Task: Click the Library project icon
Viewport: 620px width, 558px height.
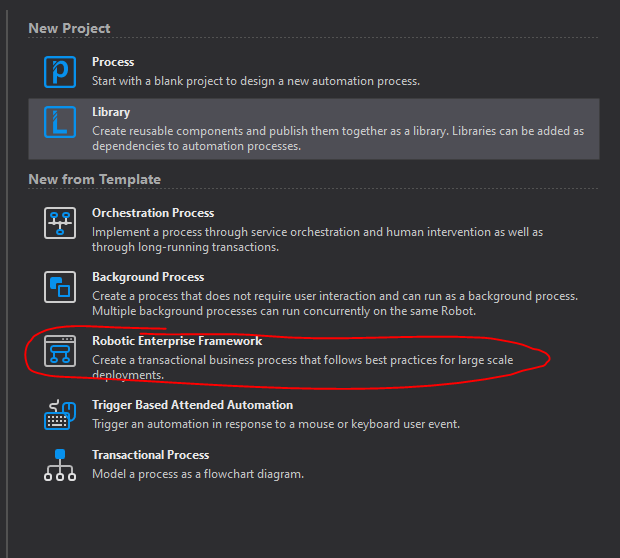Action: point(60,122)
